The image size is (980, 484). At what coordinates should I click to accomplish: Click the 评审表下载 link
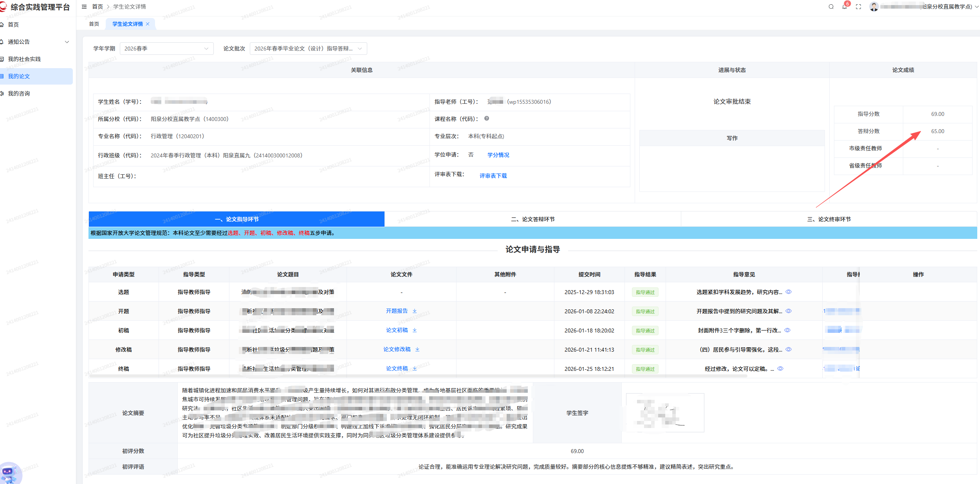(493, 176)
